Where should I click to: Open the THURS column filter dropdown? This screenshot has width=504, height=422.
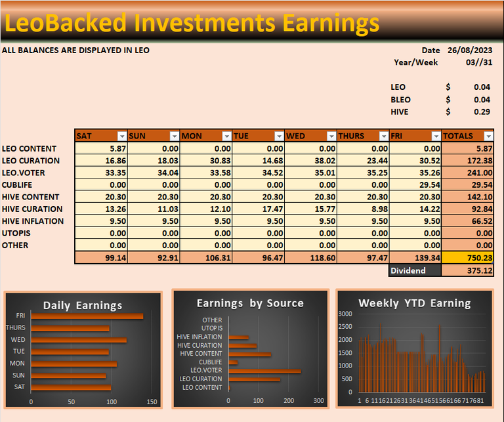coord(384,137)
